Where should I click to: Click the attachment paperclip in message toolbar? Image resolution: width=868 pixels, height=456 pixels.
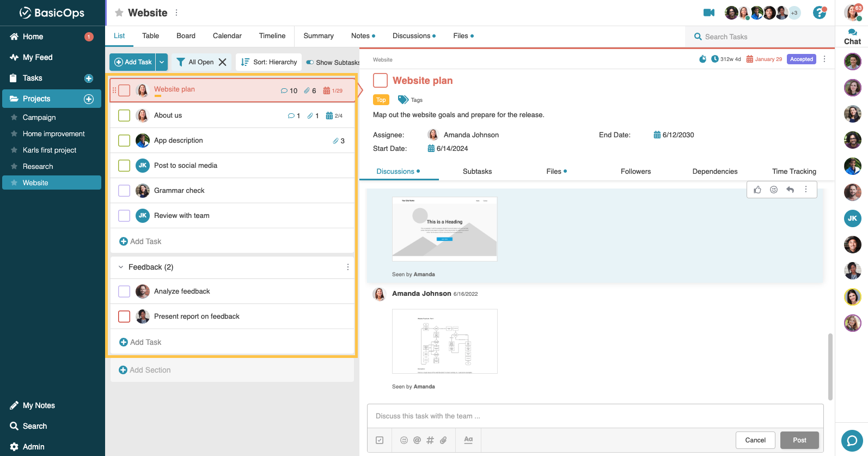[443, 440]
